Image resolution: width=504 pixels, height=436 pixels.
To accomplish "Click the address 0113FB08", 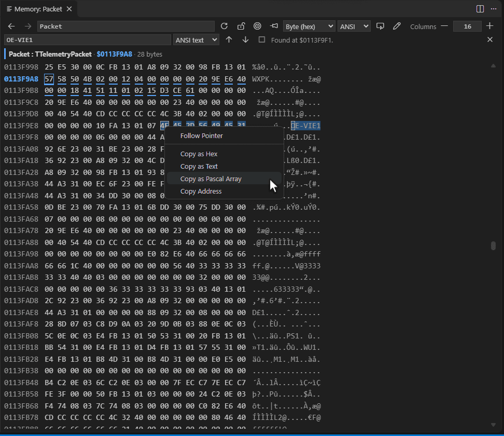I will [21, 336].
